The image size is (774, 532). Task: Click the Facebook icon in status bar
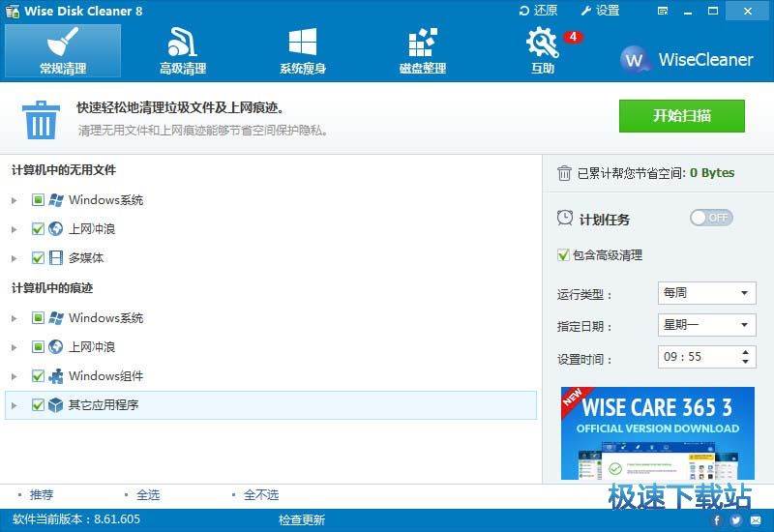717,519
